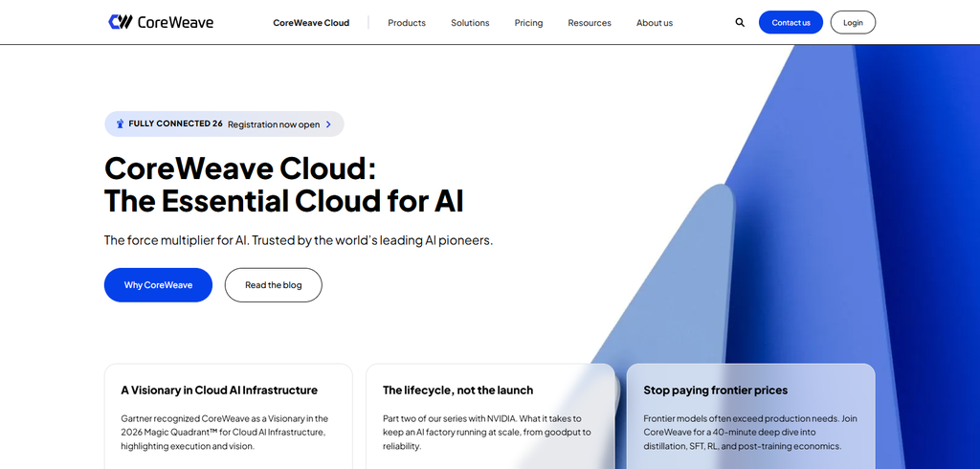Click the Contact us button

click(791, 23)
